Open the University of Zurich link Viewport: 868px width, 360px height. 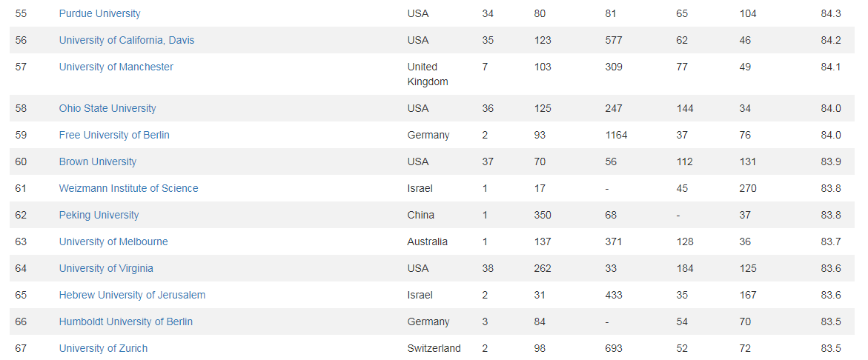click(103, 348)
